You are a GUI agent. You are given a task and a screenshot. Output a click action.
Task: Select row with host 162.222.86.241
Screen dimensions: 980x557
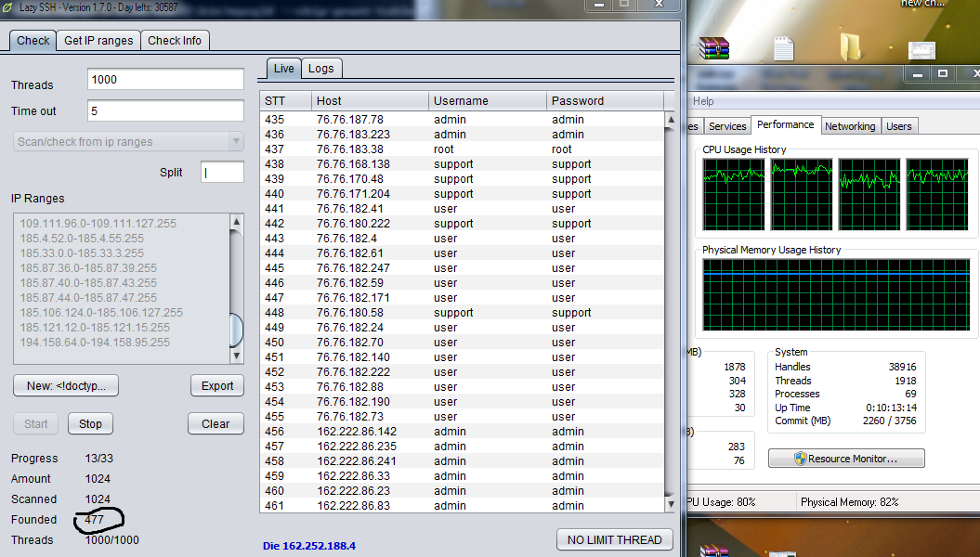point(462,460)
